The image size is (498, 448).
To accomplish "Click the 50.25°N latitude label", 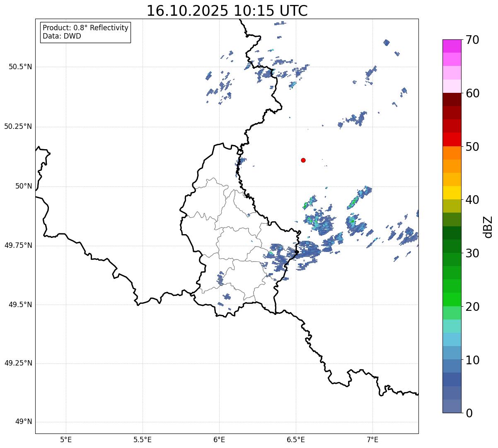I will tap(18, 126).
